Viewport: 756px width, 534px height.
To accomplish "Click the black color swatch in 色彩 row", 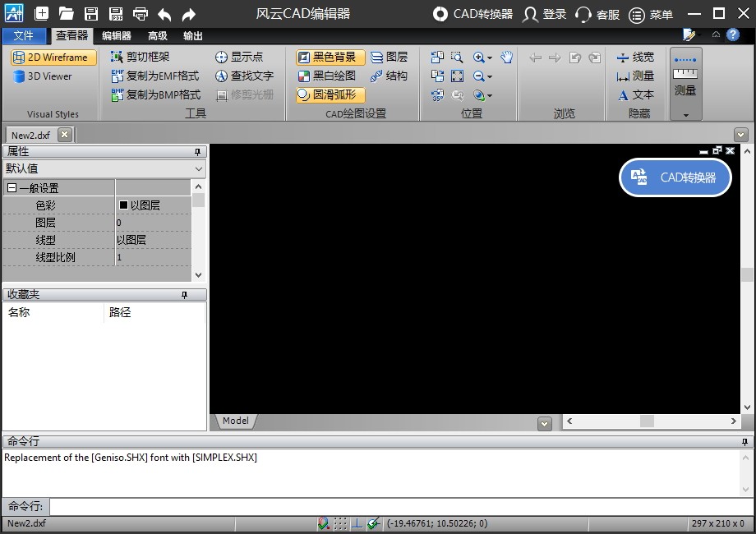I will (x=123, y=205).
